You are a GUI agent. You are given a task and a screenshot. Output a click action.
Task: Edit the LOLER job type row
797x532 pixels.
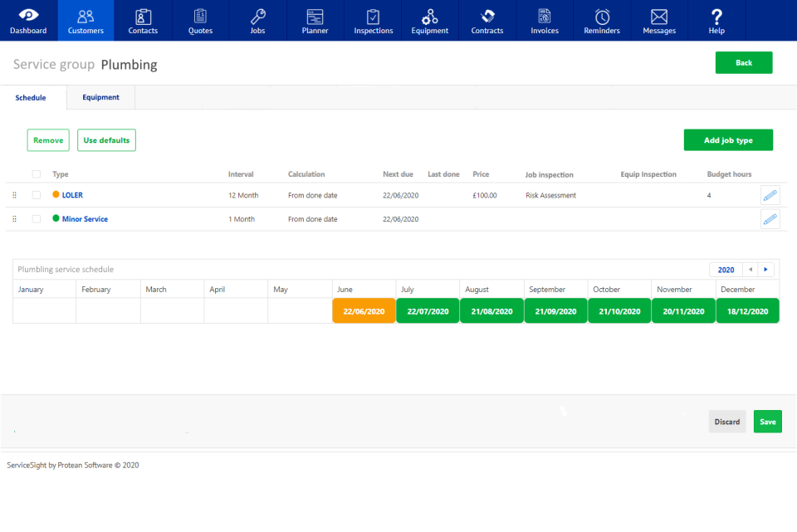coord(770,195)
